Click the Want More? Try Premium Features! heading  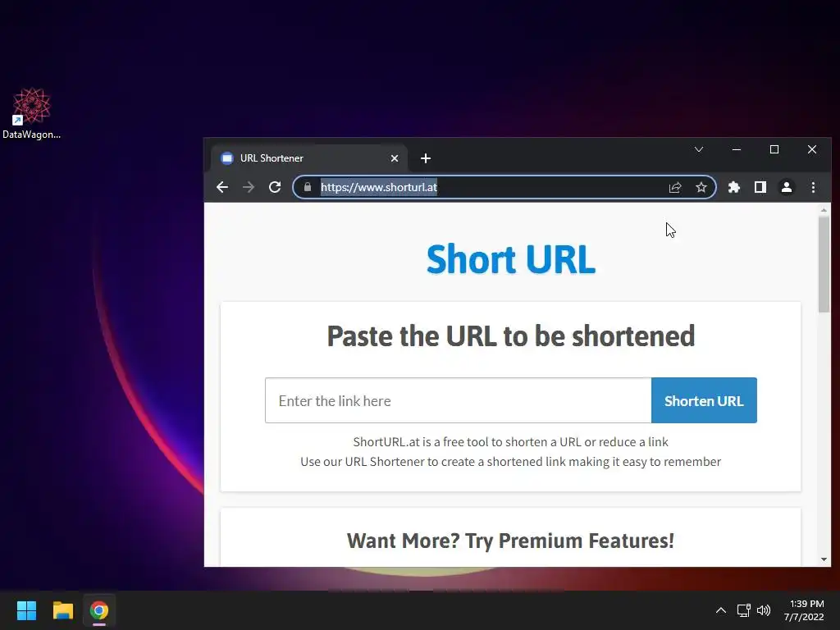click(510, 541)
